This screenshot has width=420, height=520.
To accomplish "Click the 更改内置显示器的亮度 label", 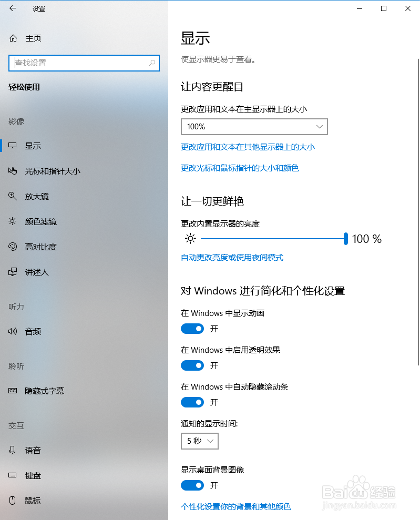I will point(220,224).
